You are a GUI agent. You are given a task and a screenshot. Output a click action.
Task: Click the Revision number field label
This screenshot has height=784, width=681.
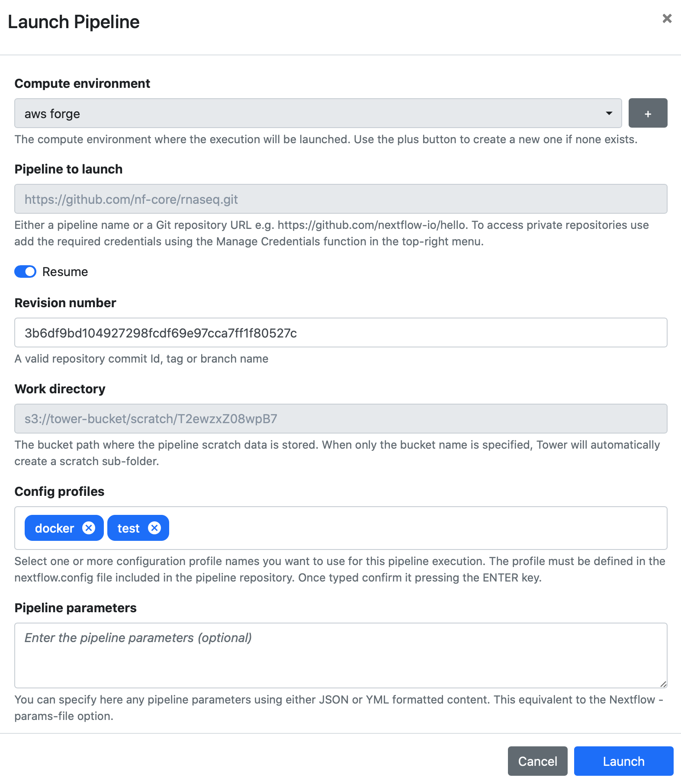[65, 303]
